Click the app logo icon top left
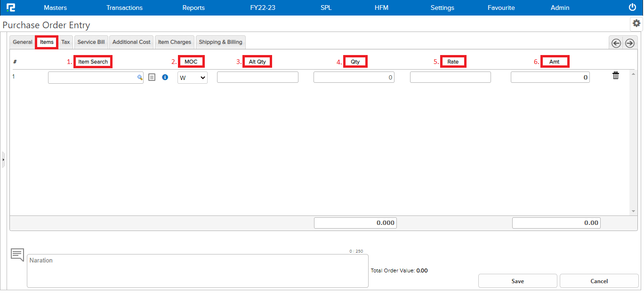Viewport: 644px width, 294px height. click(x=11, y=7)
